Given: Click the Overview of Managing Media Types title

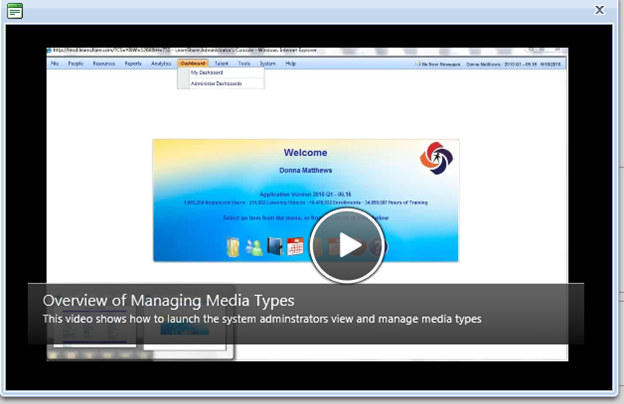Looking at the screenshot, I should 168,300.
